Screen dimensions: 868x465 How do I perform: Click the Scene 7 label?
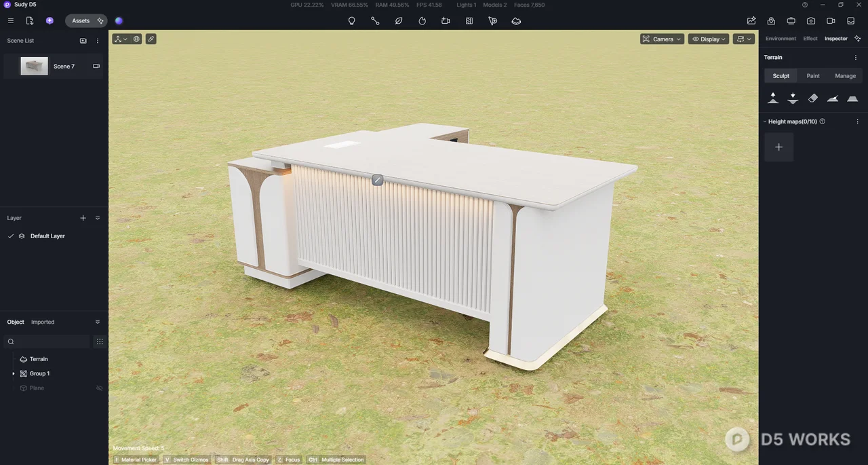[x=64, y=67]
